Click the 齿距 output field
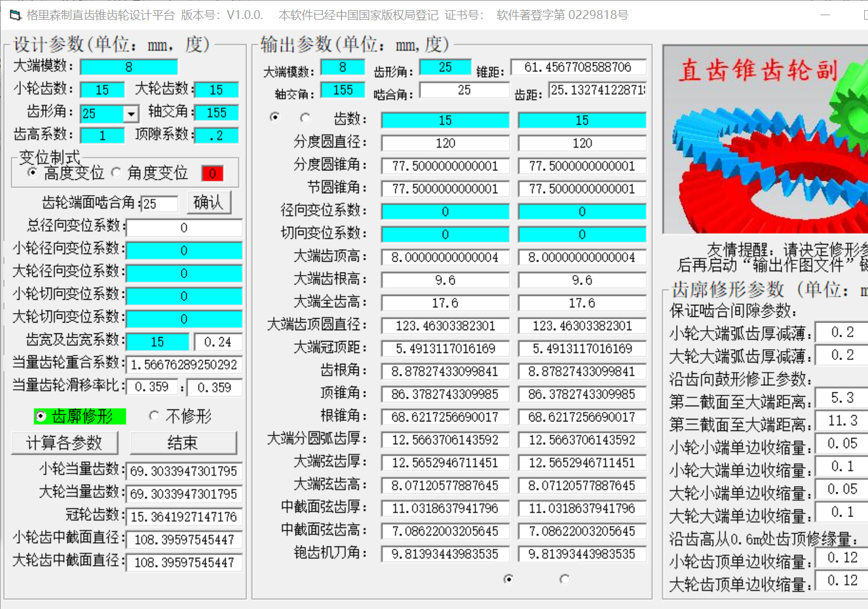The width and height of the screenshot is (868, 609). [597, 90]
